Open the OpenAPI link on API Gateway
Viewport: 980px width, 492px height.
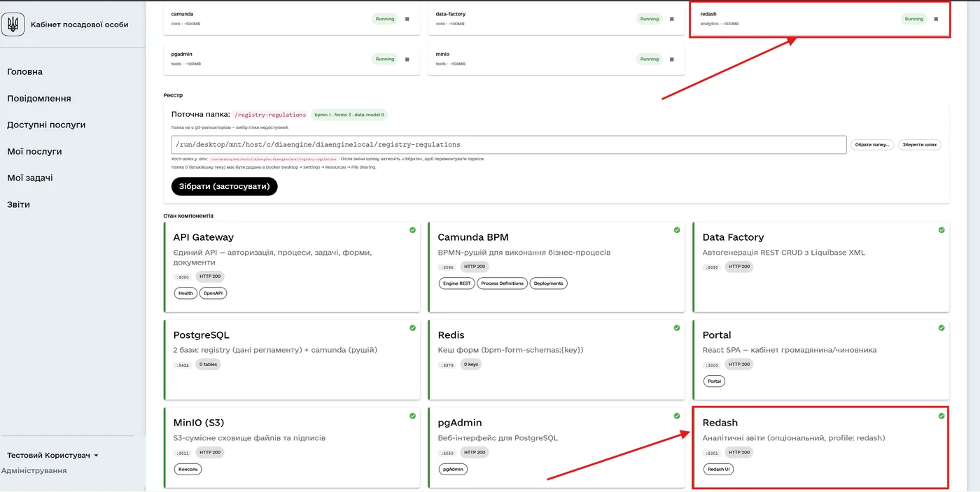pos(213,293)
